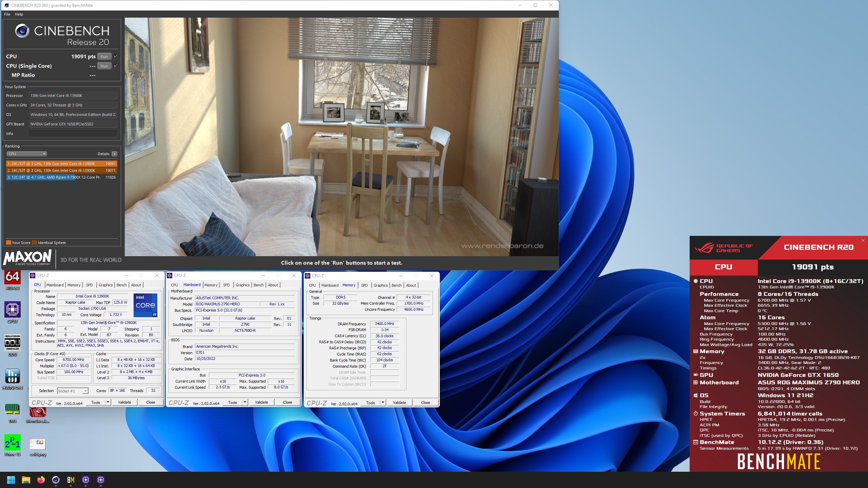Image resolution: width=868 pixels, height=488 pixels.
Task: Open About tab in Memory window
Action: click(x=411, y=285)
